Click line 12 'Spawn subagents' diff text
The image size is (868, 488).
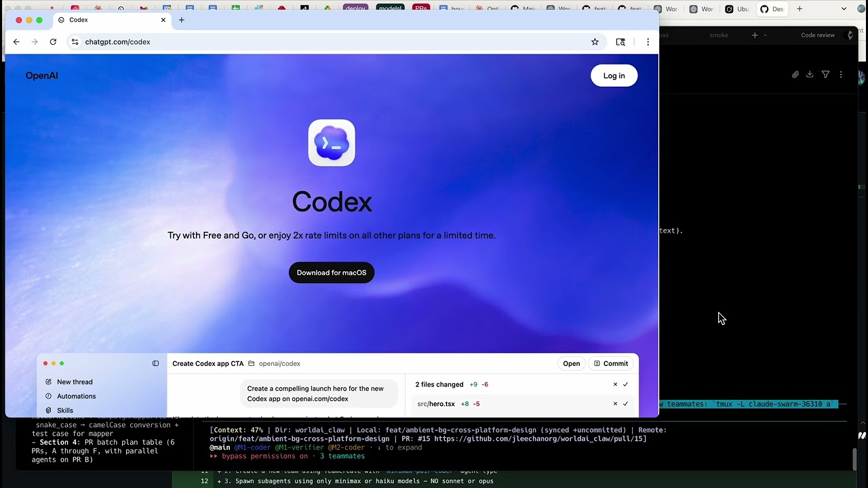pyautogui.click(x=359, y=481)
